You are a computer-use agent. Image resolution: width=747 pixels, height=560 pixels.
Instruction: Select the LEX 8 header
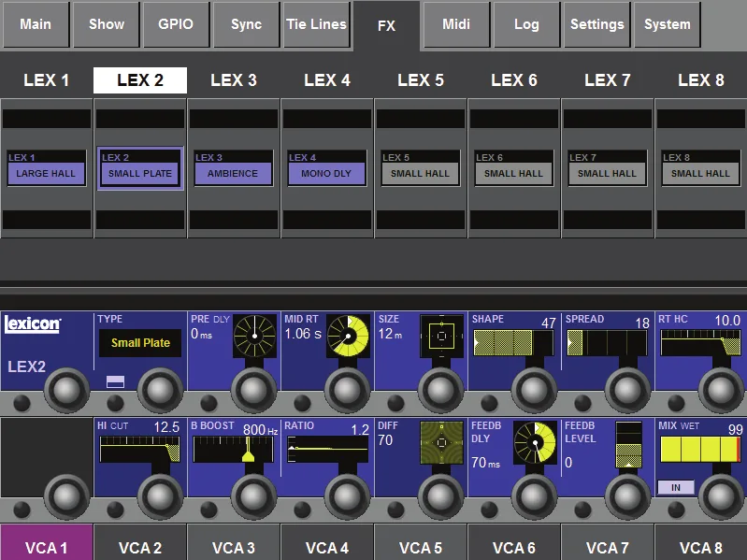tap(700, 80)
